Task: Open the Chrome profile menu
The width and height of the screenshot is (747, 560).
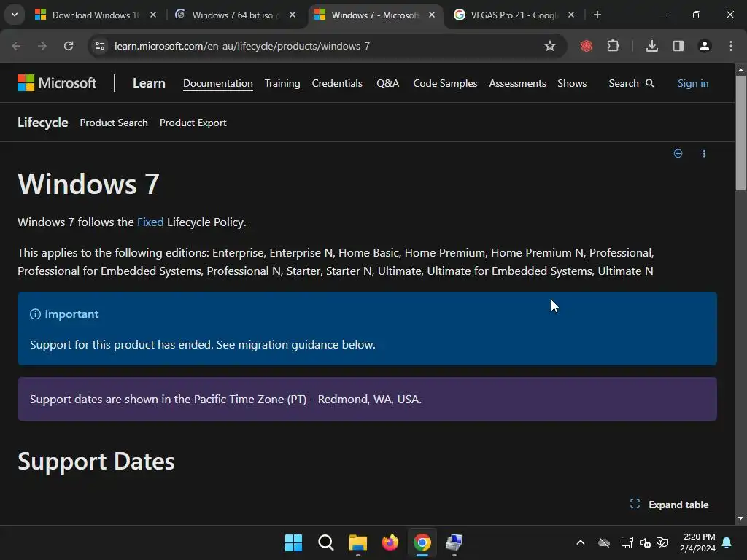Action: pos(705,46)
